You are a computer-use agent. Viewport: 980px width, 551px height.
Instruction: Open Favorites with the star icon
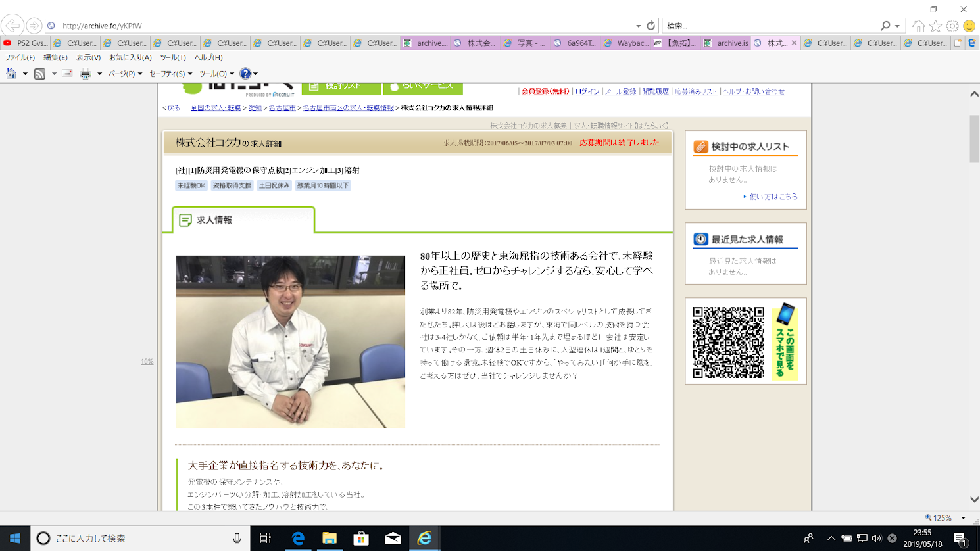click(935, 26)
